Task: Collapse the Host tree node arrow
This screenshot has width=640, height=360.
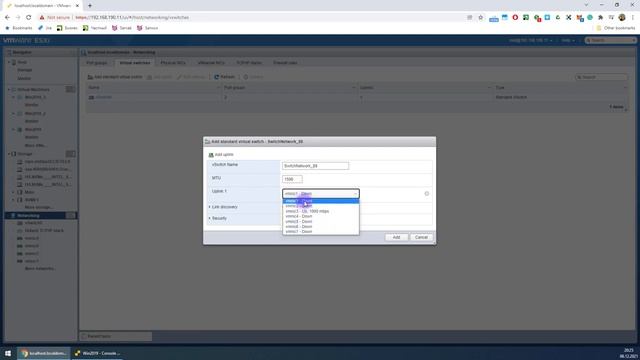Action: coord(9,62)
